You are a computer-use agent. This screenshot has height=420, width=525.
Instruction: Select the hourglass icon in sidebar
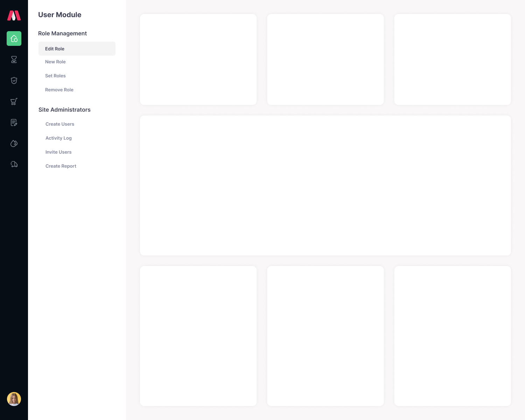click(14, 59)
